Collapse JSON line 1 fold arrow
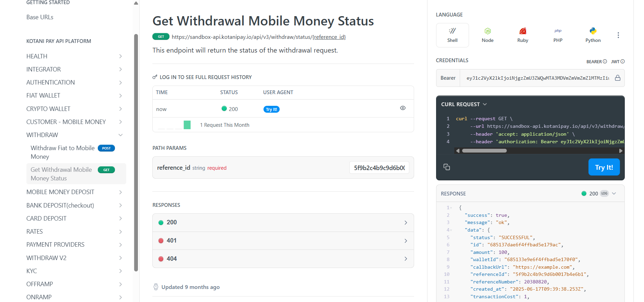This screenshot has width=644, height=302. 451,208
